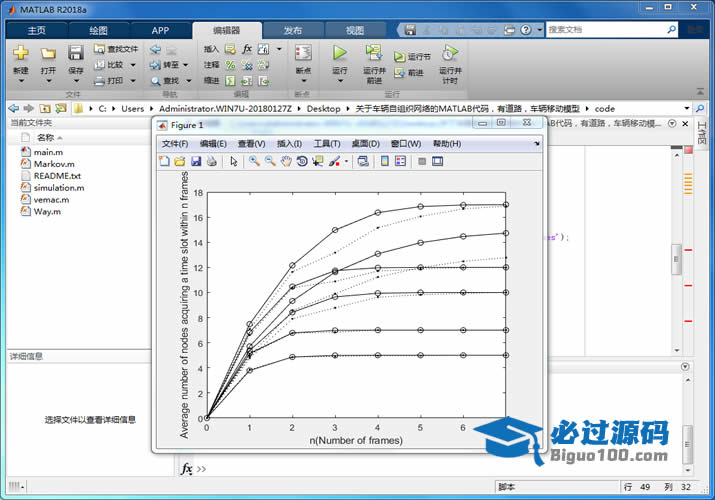
Task: Expand the Save (保存) dropdown arrow
Action: [x=76, y=81]
